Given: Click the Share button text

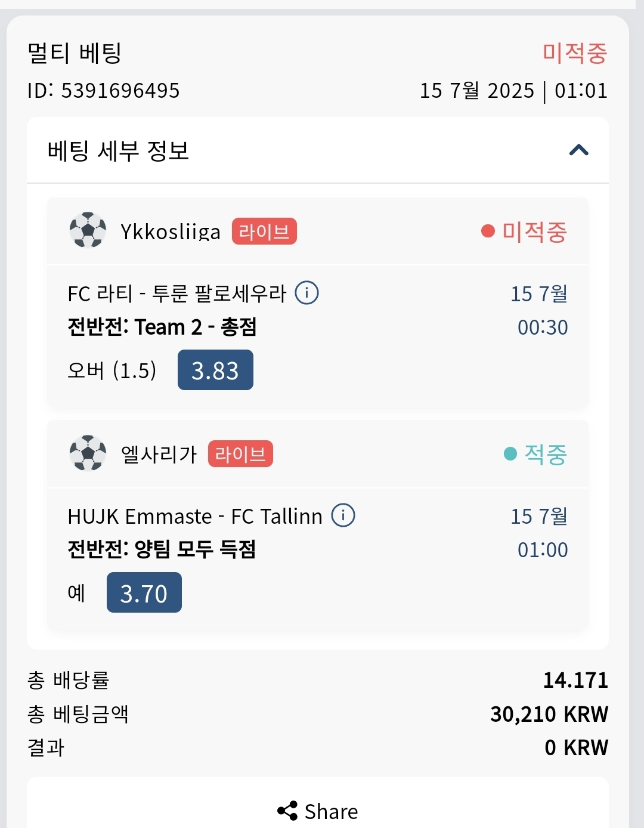Looking at the screenshot, I should pos(331,811).
